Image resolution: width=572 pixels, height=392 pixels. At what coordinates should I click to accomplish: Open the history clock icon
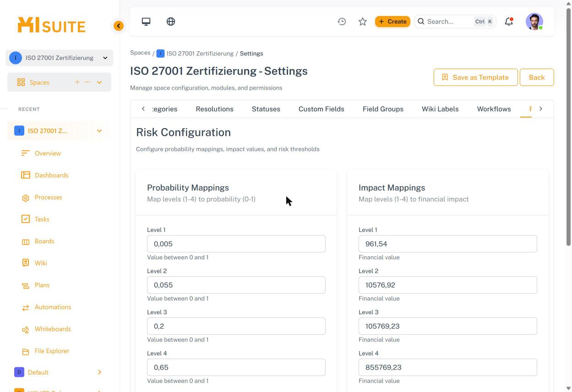pyautogui.click(x=342, y=21)
